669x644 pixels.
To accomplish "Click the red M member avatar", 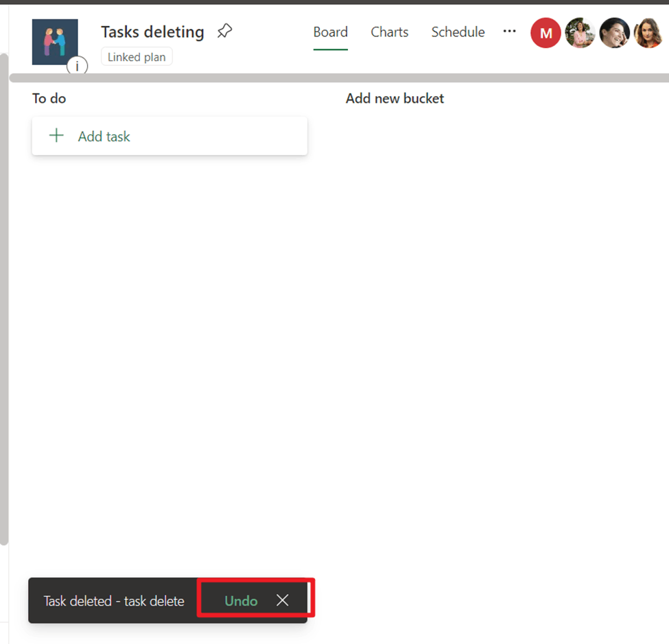I will 545,33.
